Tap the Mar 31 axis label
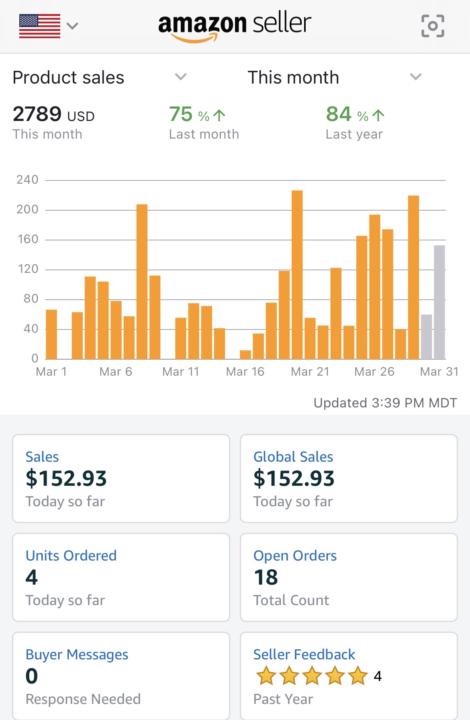 [439, 371]
